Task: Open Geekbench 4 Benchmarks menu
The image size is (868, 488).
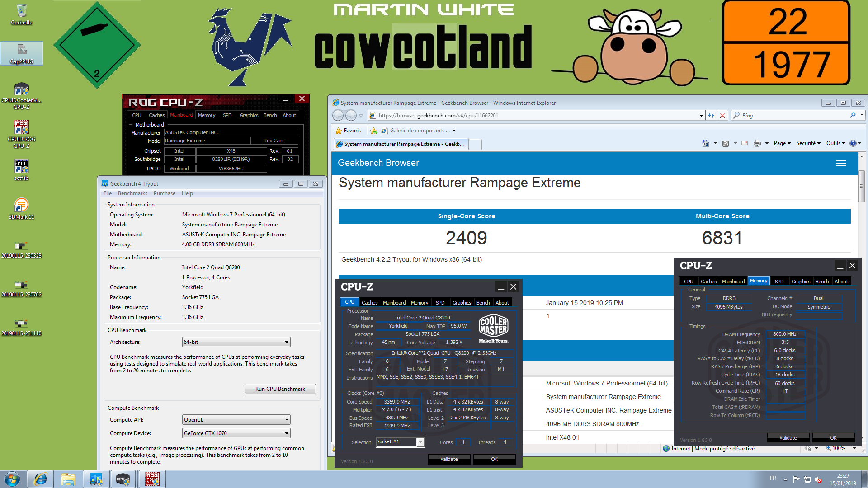Action: [132, 193]
